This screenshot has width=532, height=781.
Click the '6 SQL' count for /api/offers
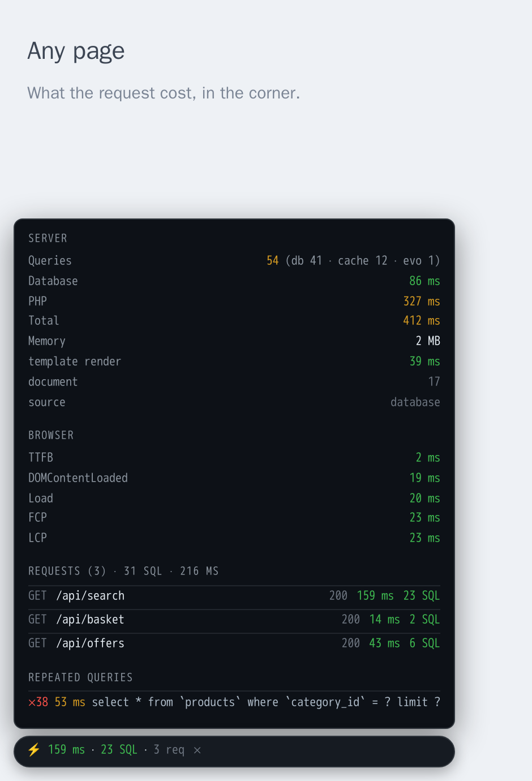[424, 643]
